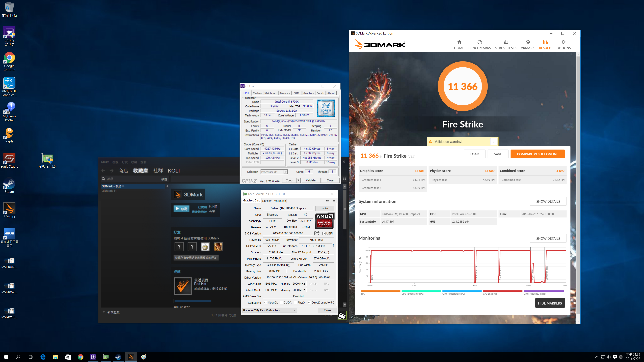Click orange FPS legend bar in Monitoring
Image resolution: width=644 pixels, height=362 pixels.
click(381, 291)
